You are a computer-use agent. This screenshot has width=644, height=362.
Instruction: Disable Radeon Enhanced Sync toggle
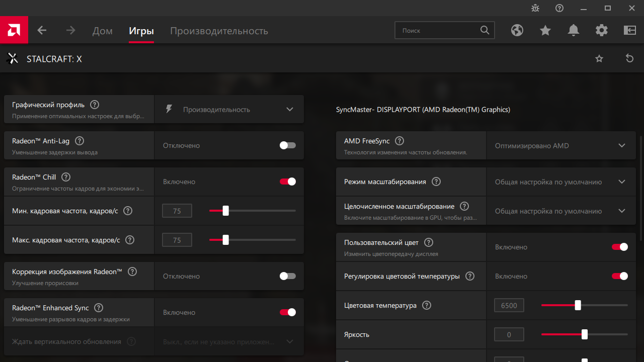pyautogui.click(x=288, y=312)
